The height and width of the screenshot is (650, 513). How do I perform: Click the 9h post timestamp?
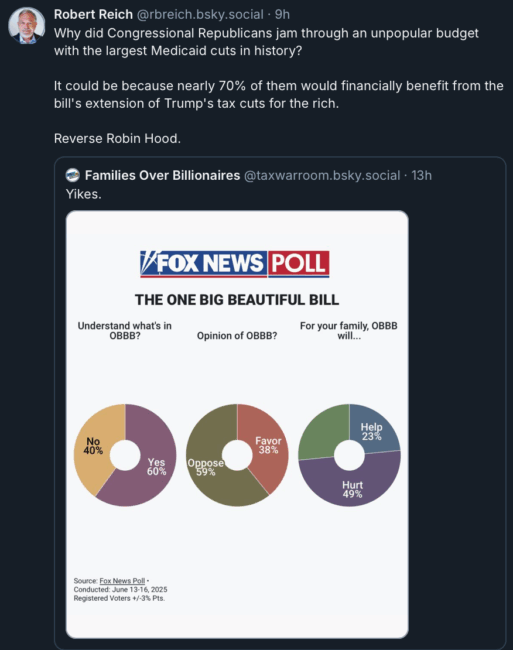(x=282, y=14)
